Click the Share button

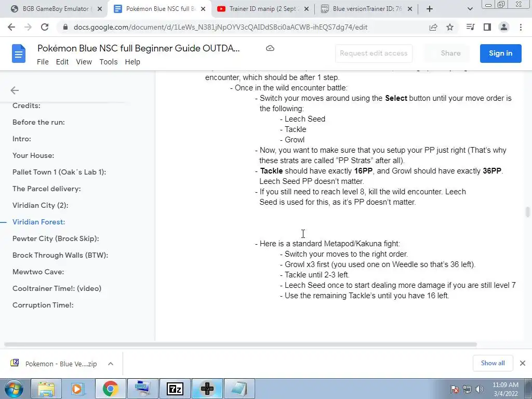pos(450,54)
